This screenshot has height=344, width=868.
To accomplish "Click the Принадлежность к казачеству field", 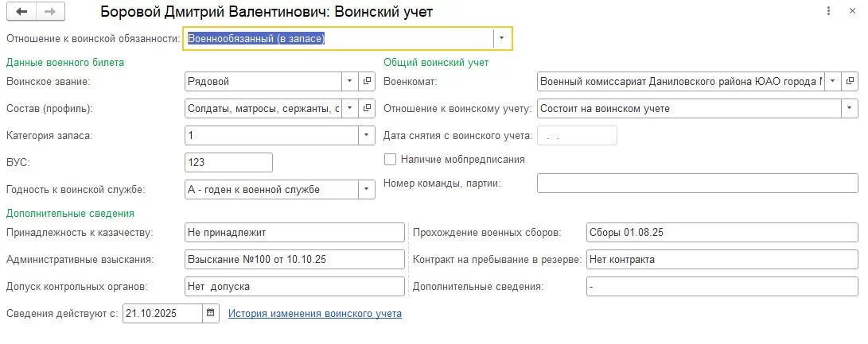I will (x=295, y=232).
